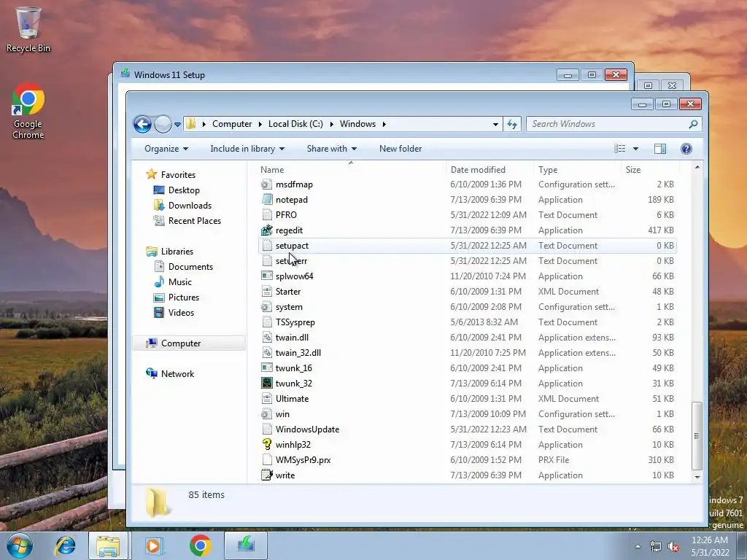Launch Internet Explorer from the taskbar
Image resolution: width=747 pixels, height=560 pixels.
(65, 545)
